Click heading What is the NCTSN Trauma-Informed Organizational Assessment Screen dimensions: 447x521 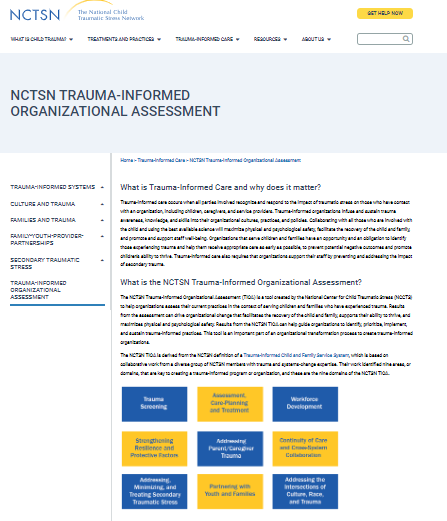(241, 282)
